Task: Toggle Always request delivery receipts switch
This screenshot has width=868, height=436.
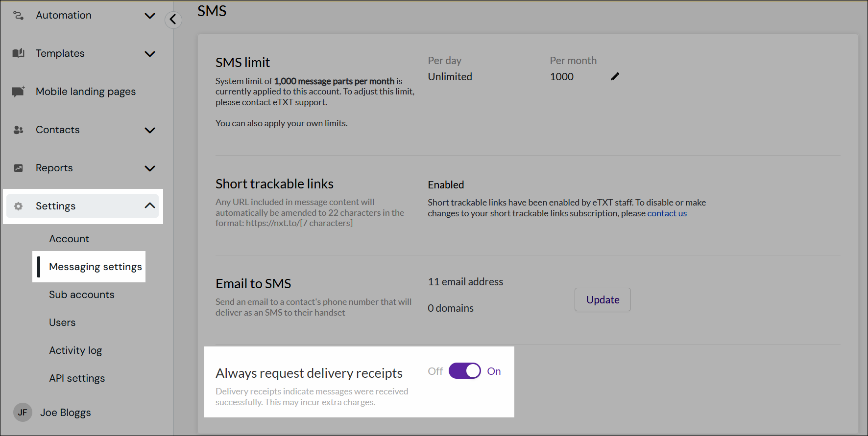Action: point(464,371)
